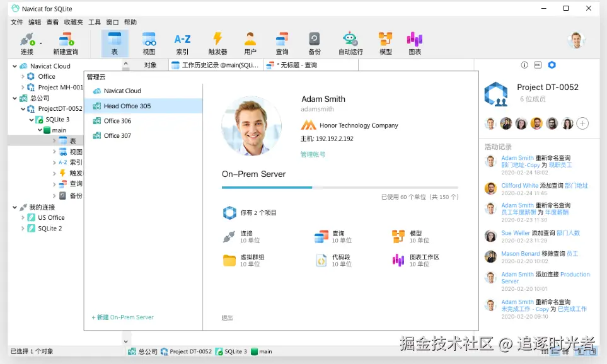Viewport: 607px width, 364px height.
Task: Collapse the Navicat Cloud tree node
Action: (14, 66)
